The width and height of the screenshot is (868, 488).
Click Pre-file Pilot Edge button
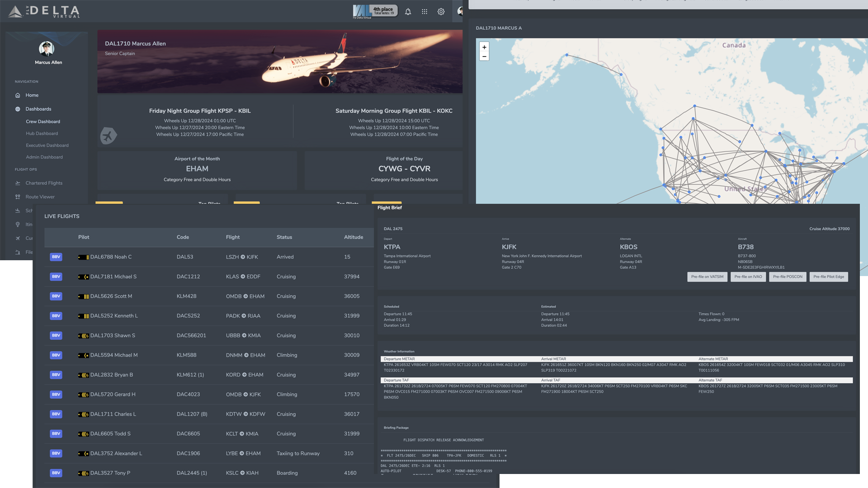tap(829, 277)
